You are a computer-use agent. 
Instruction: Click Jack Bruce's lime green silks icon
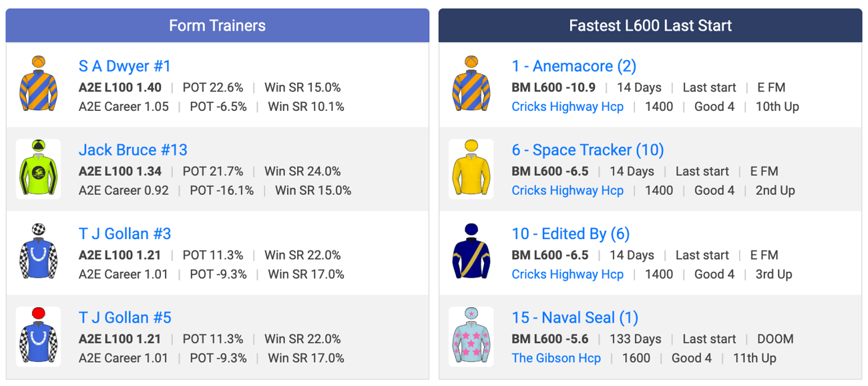(38, 169)
